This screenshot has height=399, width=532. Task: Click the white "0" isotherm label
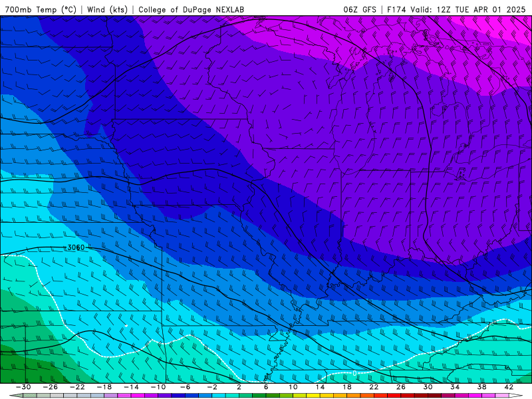[354, 373]
